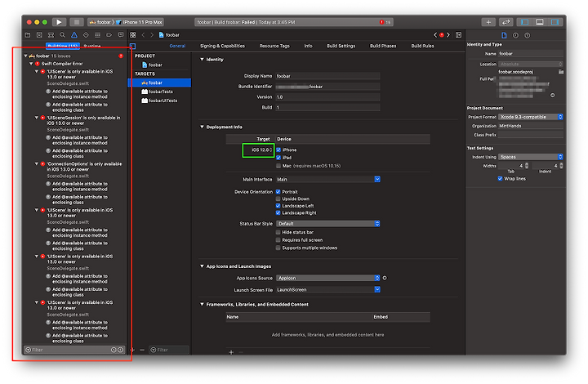
Task: Hide the navigator panel toggle
Action: [524, 22]
